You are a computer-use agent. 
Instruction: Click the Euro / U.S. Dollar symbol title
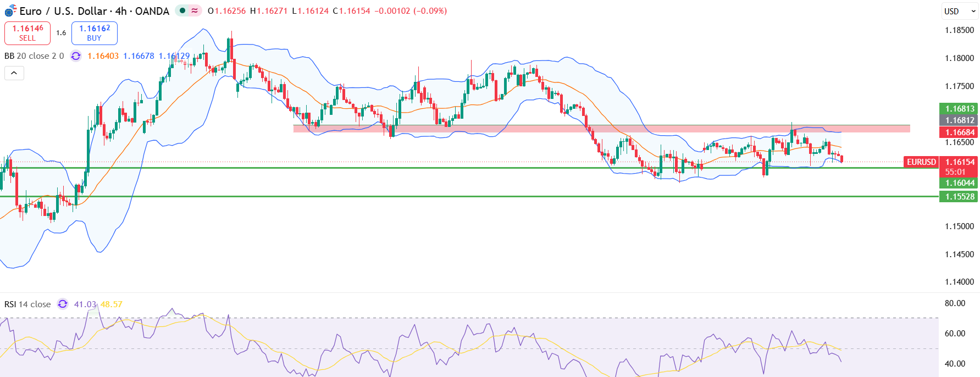coord(95,11)
